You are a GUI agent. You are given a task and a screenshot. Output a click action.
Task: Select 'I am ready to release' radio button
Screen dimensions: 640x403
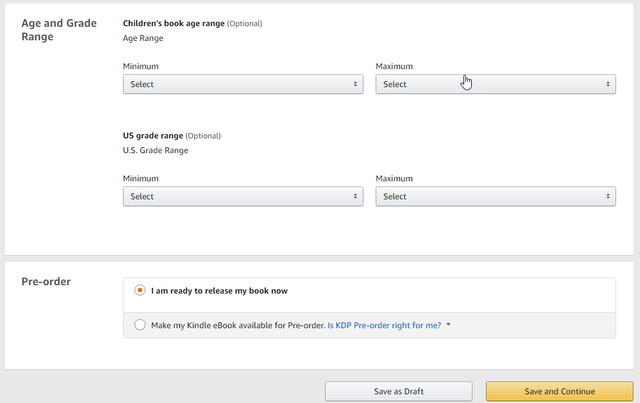(140, 290)
